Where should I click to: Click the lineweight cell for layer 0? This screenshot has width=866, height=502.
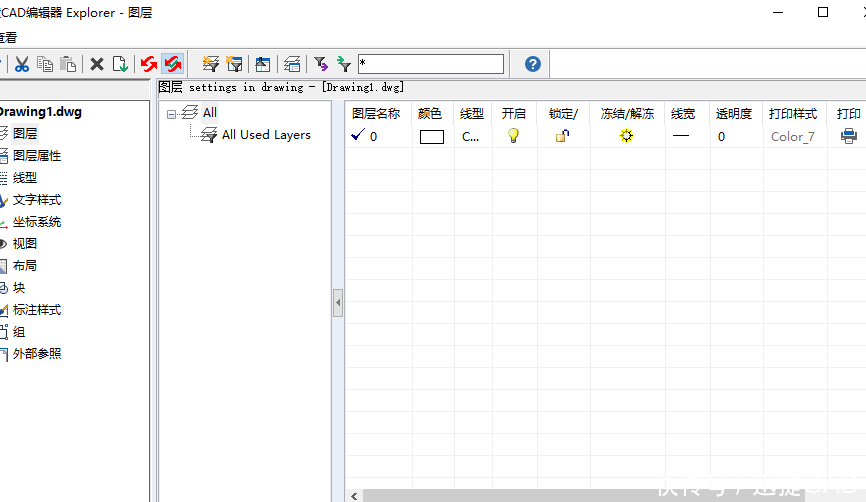pos(681,136)
